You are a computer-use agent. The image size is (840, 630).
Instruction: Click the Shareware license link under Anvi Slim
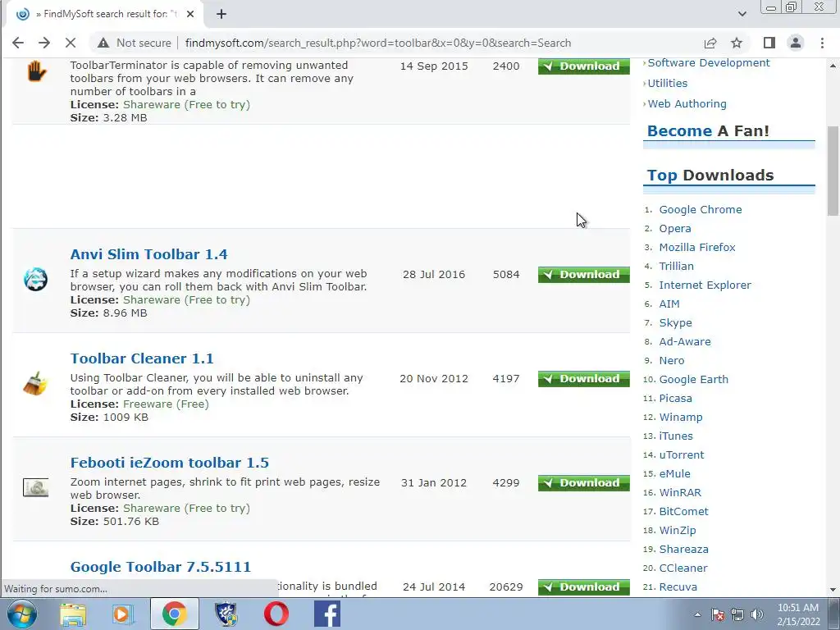coord(186,300)
